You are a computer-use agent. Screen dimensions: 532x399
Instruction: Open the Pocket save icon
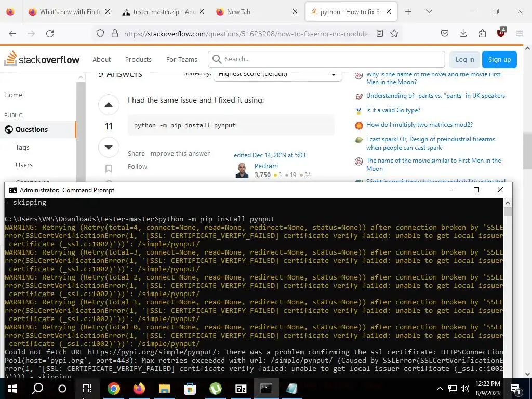(445, 34)
